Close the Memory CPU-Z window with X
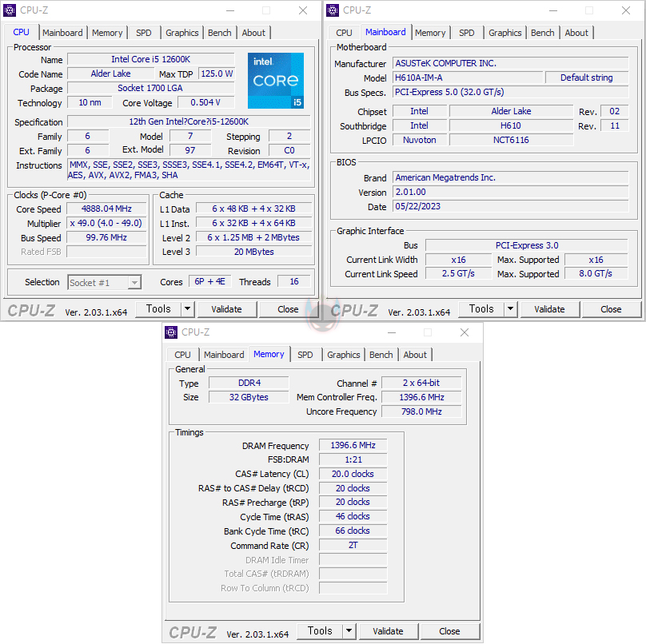 point(465,332)
